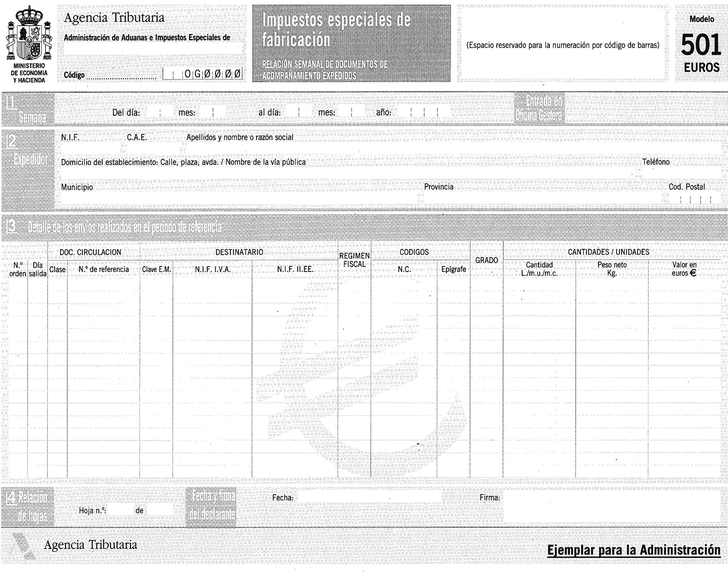Click the 'Peso neto Kg.' column header
Image resolution: width=728 pixels, height=572 pixels.
tap(612, 269)
